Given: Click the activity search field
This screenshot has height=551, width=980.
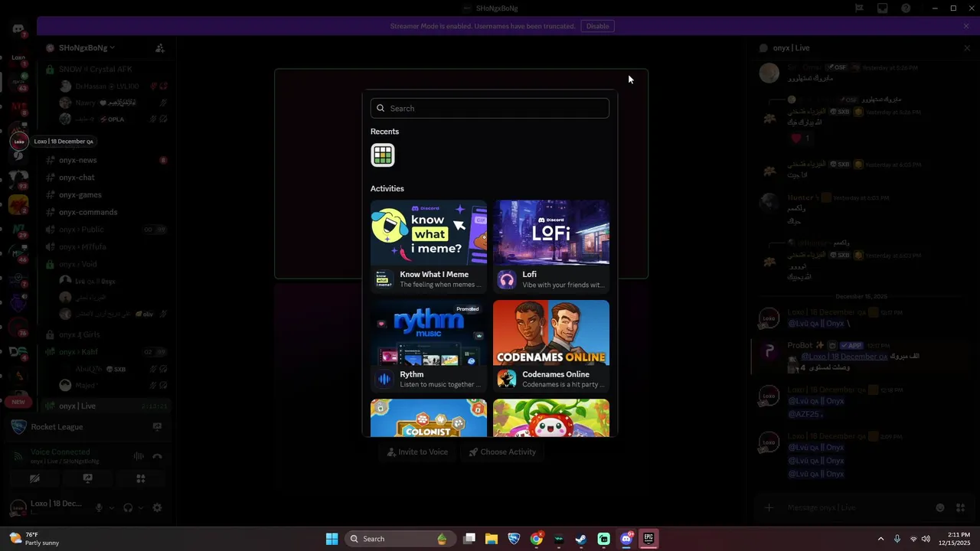Looking at the screenshot, I should pos(490,108).
